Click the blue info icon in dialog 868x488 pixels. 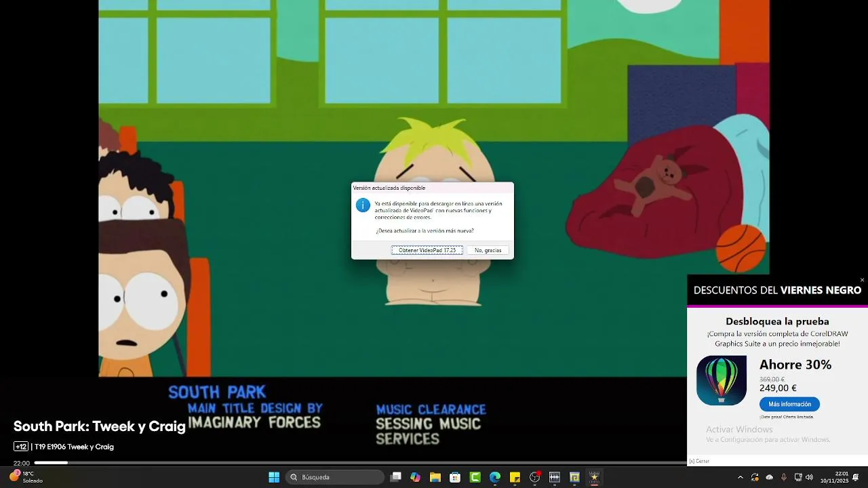tap(363, 205)
